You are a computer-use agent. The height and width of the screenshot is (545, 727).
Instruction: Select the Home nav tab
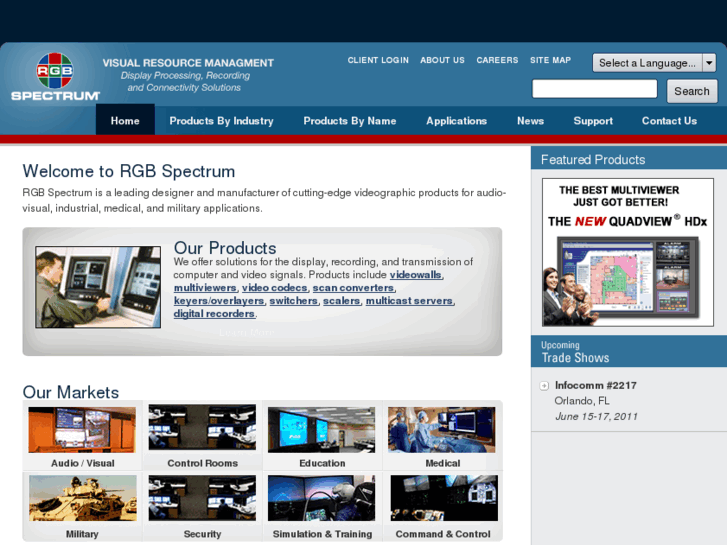(125, 121)
